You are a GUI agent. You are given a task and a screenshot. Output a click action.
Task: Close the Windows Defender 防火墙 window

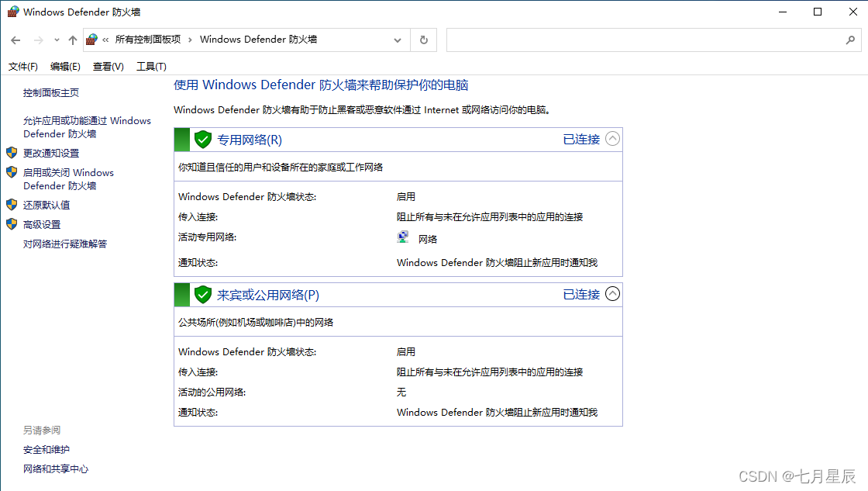[x=853, y=12]
